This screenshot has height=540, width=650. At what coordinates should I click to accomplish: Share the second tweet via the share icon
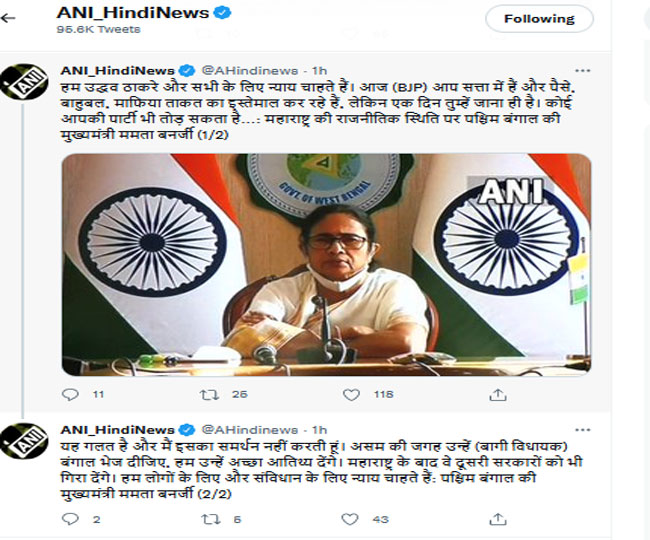click(497, 519)
